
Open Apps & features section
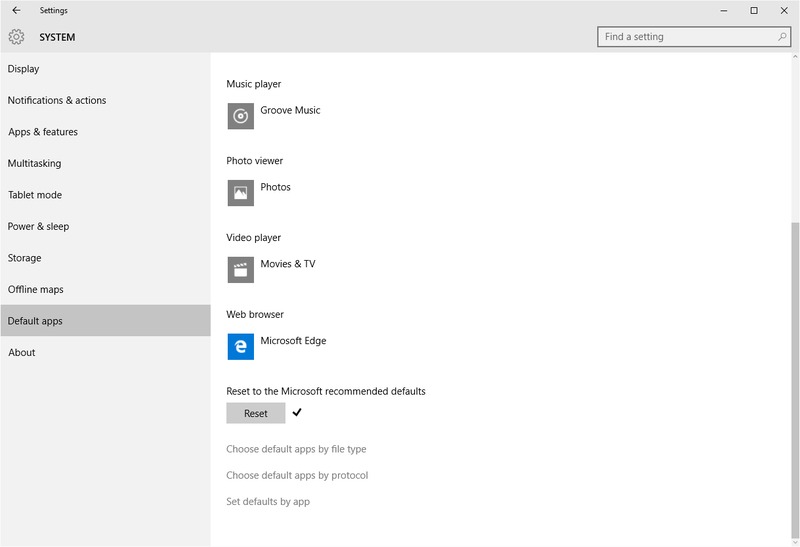pyautogui.click(x=43, y=132)
